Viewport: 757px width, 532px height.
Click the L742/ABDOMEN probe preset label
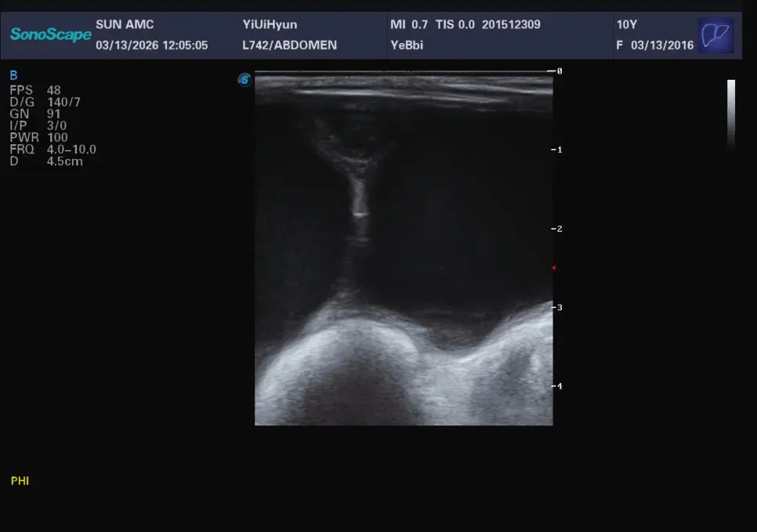(x=290, y=45)
